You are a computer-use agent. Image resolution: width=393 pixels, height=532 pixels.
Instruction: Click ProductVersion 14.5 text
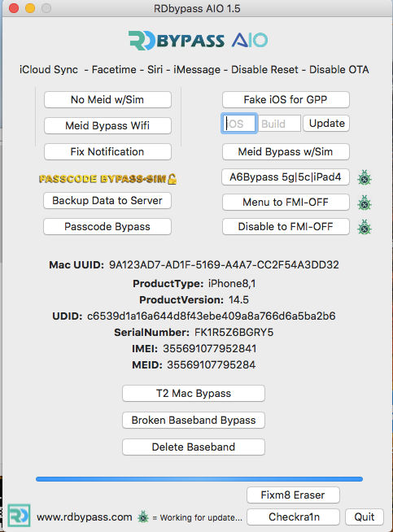[194, 300]
